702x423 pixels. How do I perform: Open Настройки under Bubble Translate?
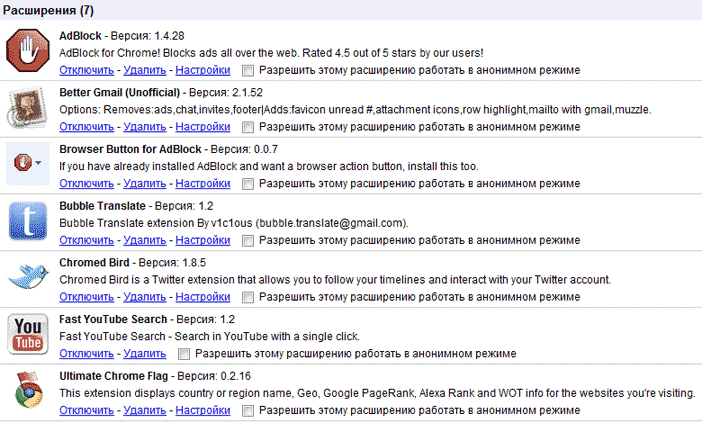202,240
